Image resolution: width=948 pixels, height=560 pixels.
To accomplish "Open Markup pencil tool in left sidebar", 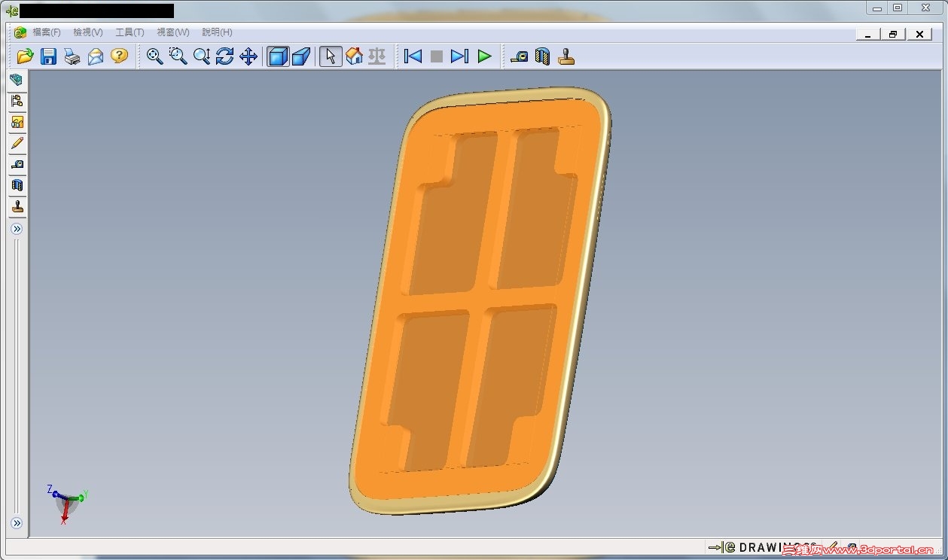I will 17,143.
